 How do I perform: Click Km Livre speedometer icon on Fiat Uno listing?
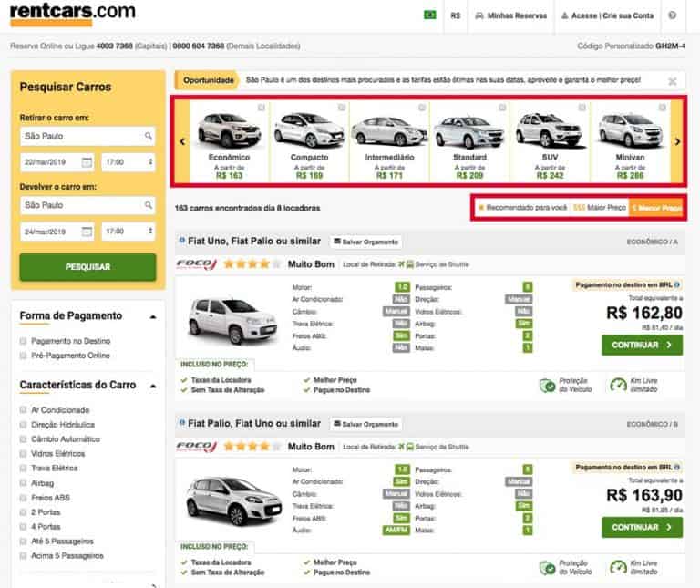pyautogui.click(x=618, y=385)
